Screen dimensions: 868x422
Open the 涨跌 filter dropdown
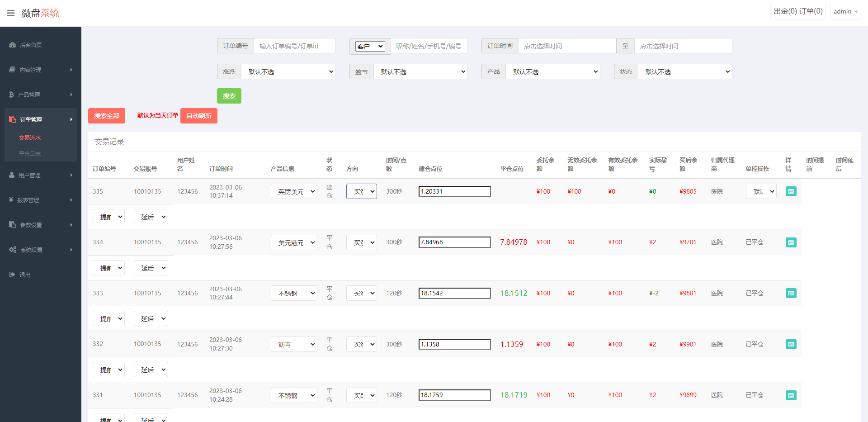coord(288,71)
